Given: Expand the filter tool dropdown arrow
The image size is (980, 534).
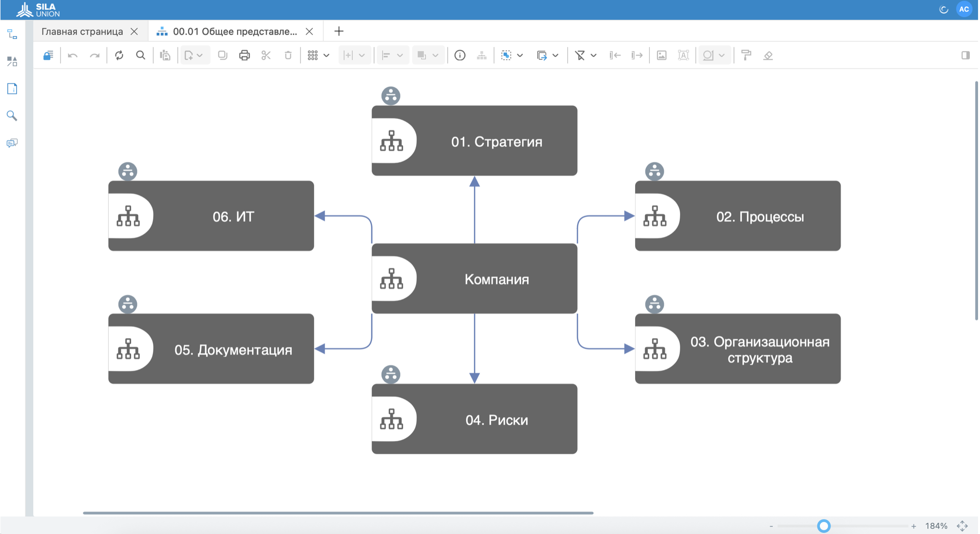Looking at the screenshot, I should point(593,56).
